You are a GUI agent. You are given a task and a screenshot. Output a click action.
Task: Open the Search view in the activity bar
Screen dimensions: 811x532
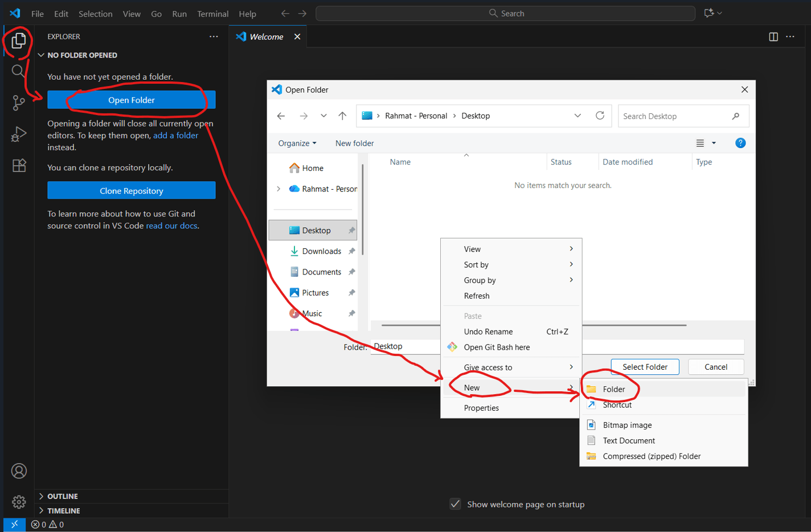18,71
